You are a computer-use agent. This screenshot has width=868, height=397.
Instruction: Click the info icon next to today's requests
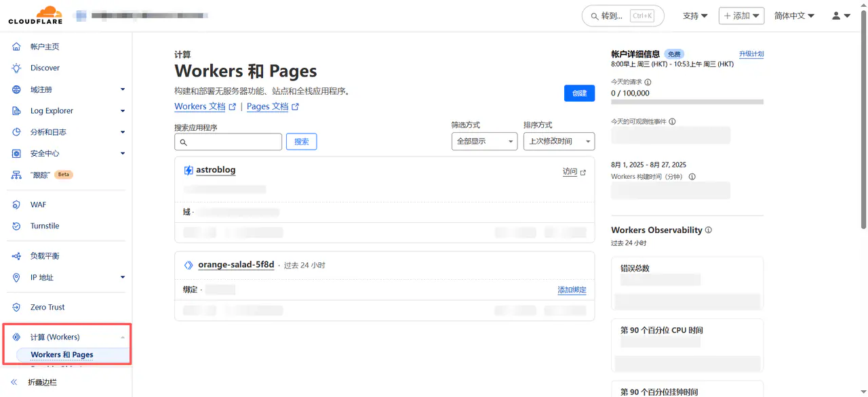tap(648, 82)
